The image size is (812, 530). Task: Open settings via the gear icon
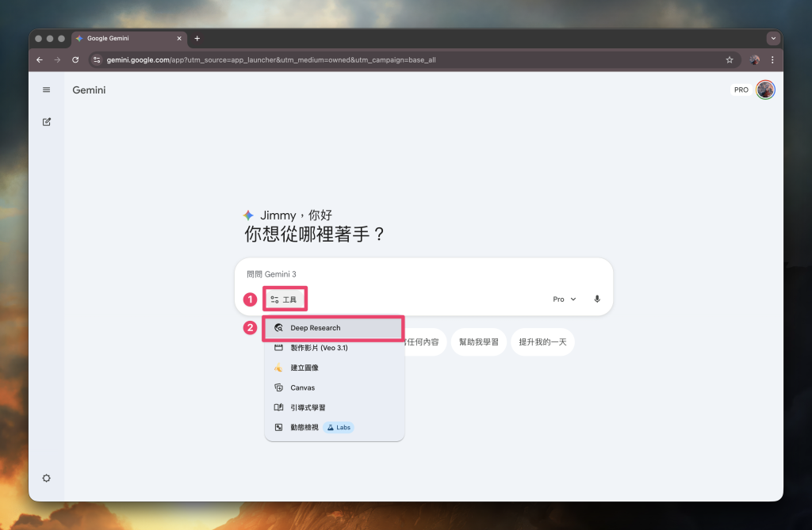click(x=46, y=478)
